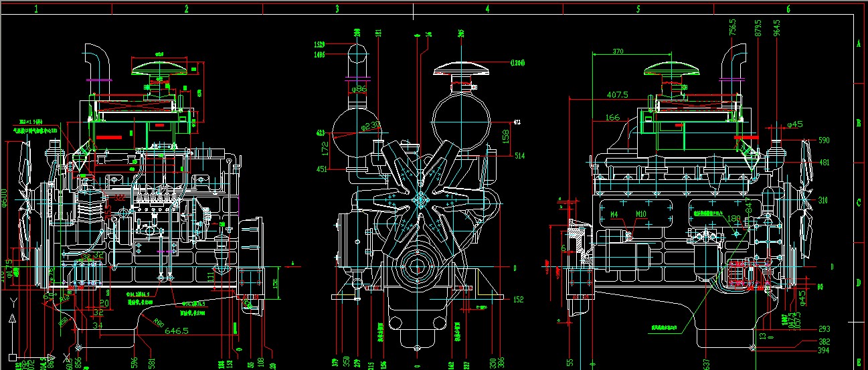The height and width of the screenshot is (370, 868).
Task: Select column zone label 2 on top border
Action: coord(187,9)
